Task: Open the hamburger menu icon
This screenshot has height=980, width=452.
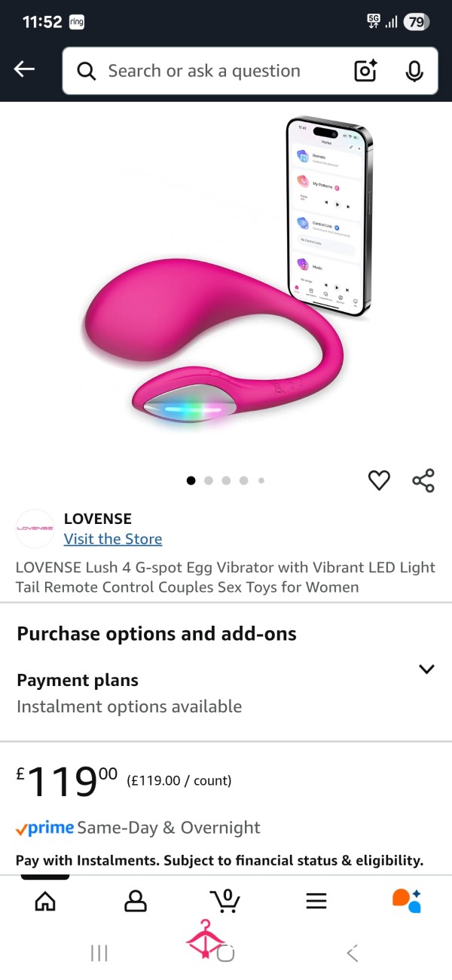Action: coord(316,900)
